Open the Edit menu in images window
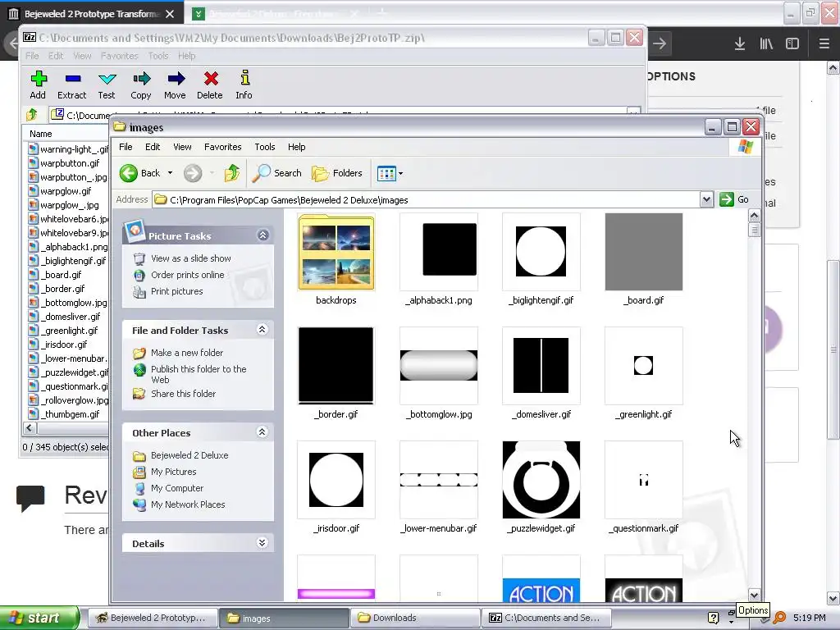This screenshot has height=630, width=840. click(x=153, y=147)
